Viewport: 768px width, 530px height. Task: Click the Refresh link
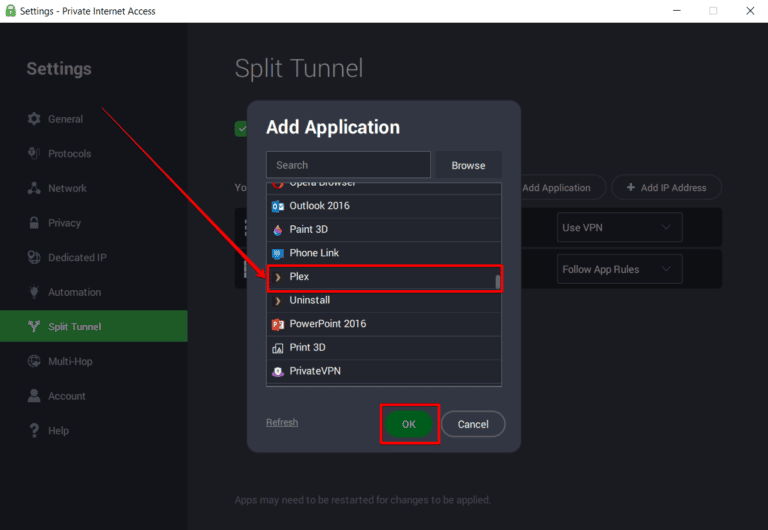[x=282, y=422]
